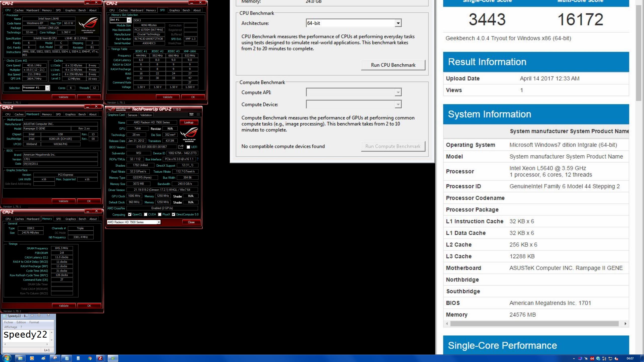Image resolution: width=644 pixels, height=362 pixels.
Task: Open the Affichage menu in Notepad
Action: [x=11, y=327]
